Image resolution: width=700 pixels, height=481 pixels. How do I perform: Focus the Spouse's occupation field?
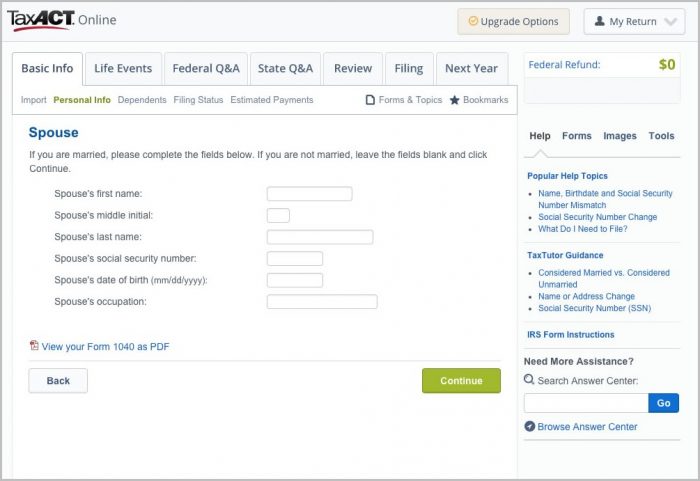pos(322,301)
